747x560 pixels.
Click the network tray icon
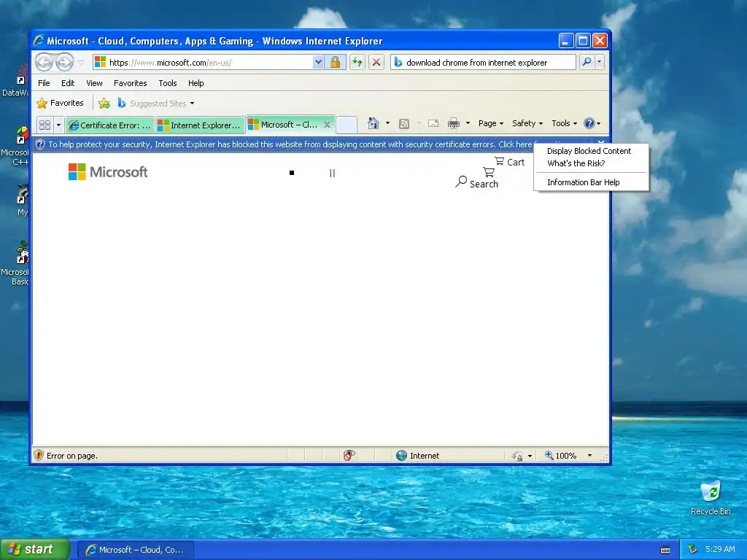click(692, 549)
